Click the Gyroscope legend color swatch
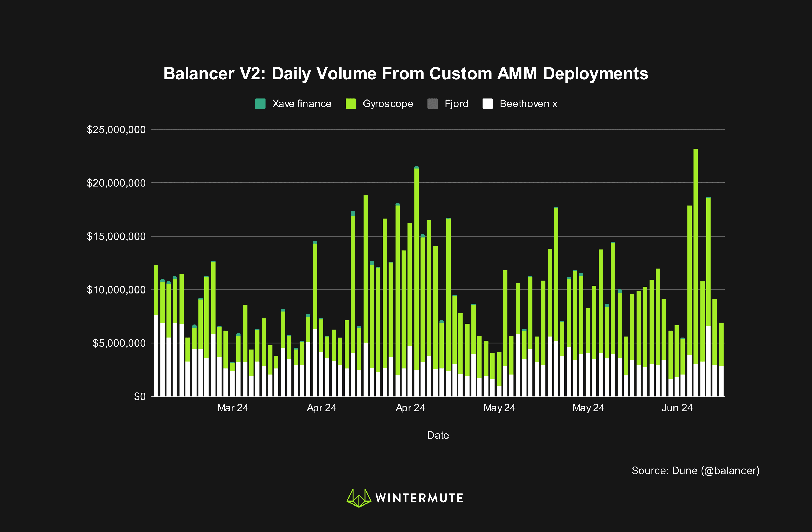Screen dimensions: 812x532 pos(351,104)
